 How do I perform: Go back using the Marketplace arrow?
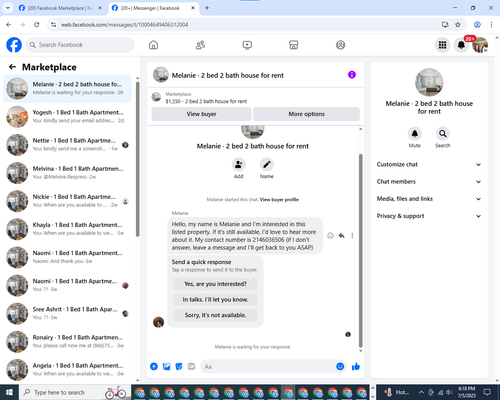coord(12,67)
